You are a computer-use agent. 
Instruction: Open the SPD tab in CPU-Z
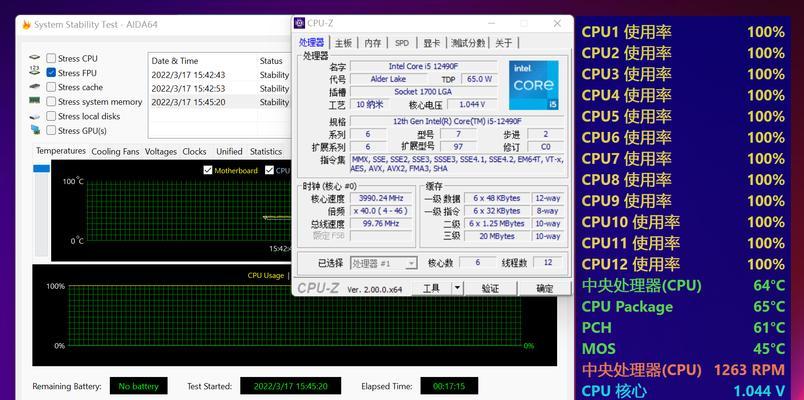point(402,43)
